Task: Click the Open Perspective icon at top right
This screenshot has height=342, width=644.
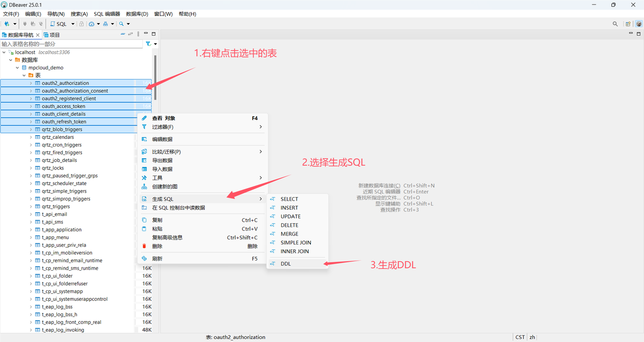Action: tap(628, 24)
